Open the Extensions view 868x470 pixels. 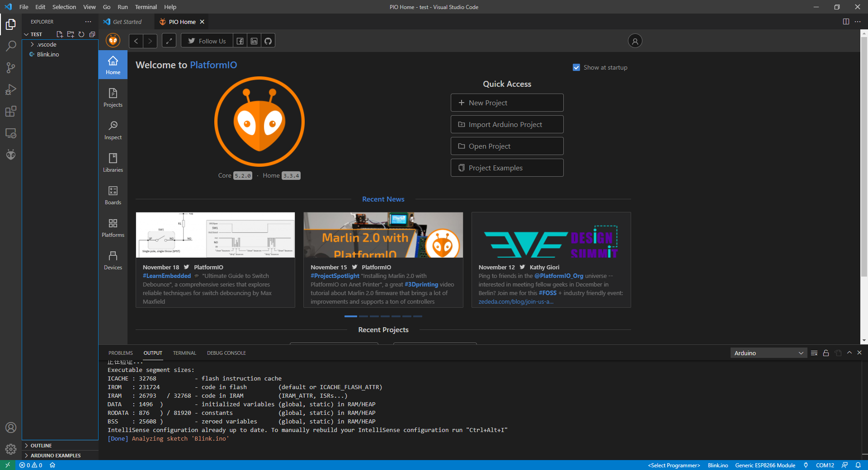11,111
